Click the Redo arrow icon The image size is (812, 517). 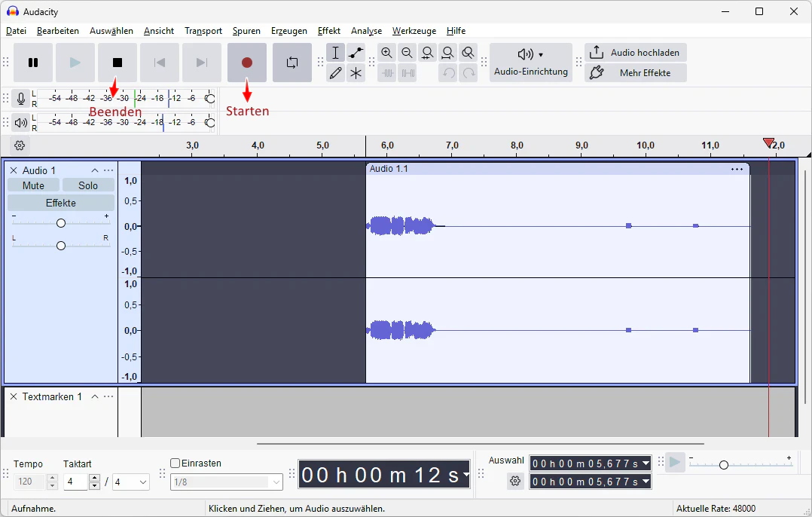pyautogui.click(x=469, y=73)
